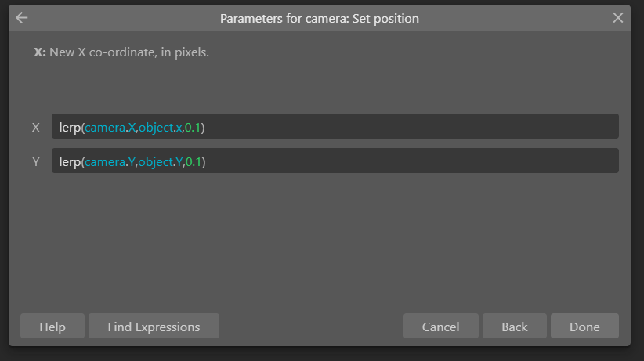Screen dimensions: 644x361
Task: Place cursor on camera.X in X field
Action: (110, 128)
